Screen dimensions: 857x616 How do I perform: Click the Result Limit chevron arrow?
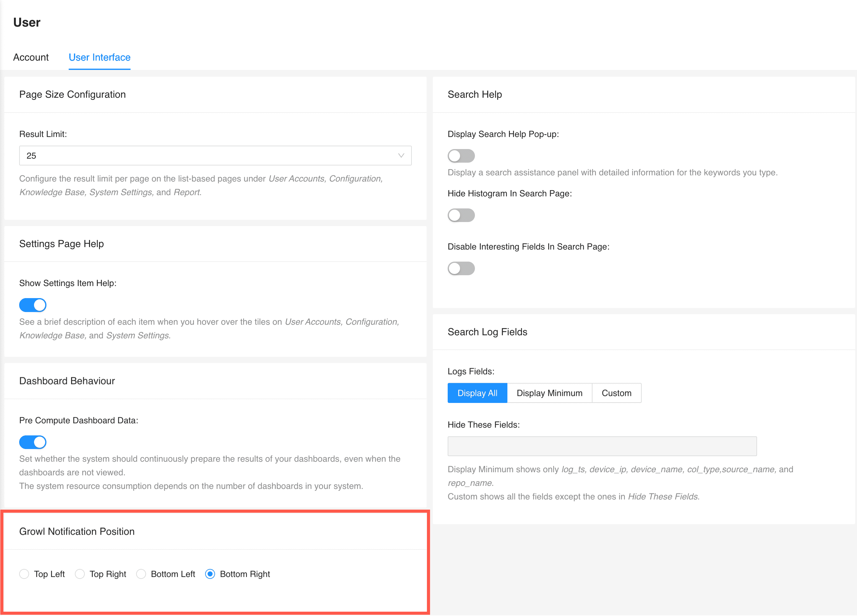pyautogui.click(x=401, y=155)
